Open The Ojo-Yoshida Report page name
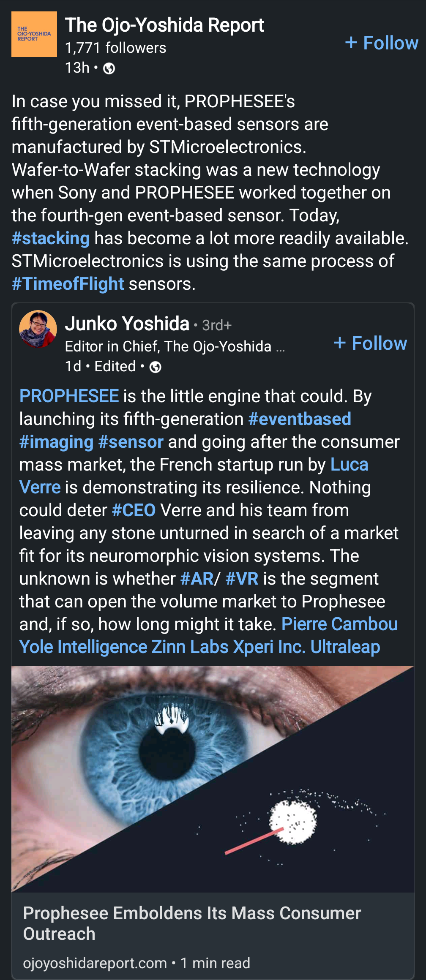This screenshot has height=980, width=426. pos(164,25)
